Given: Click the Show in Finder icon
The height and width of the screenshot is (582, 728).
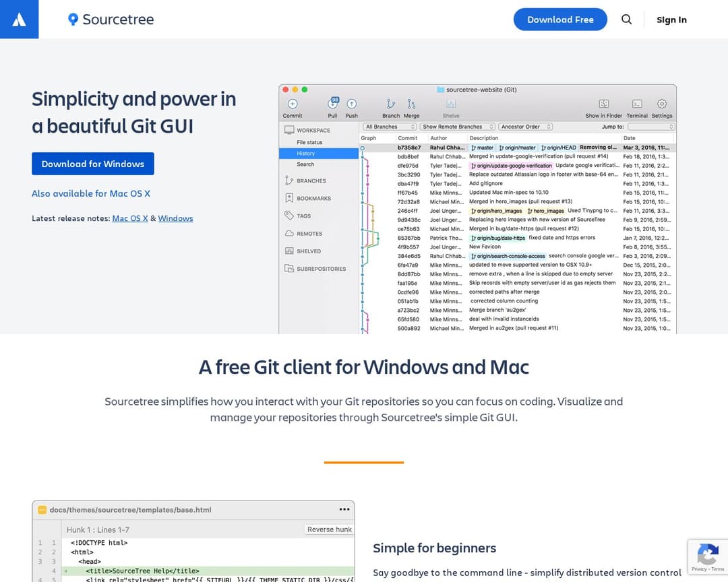Looking at the screenshot, I should [x=603, y=104].
